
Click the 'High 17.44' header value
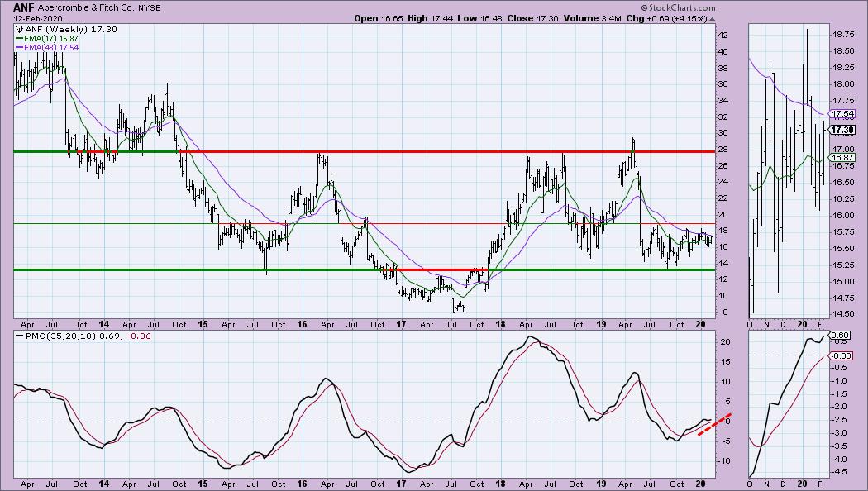[x=430, y=18]
